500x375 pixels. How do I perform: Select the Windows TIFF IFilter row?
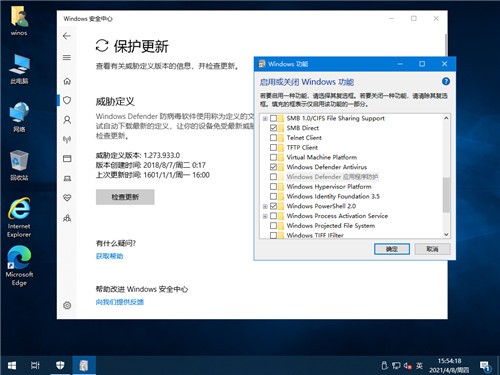tap(315, 235)
